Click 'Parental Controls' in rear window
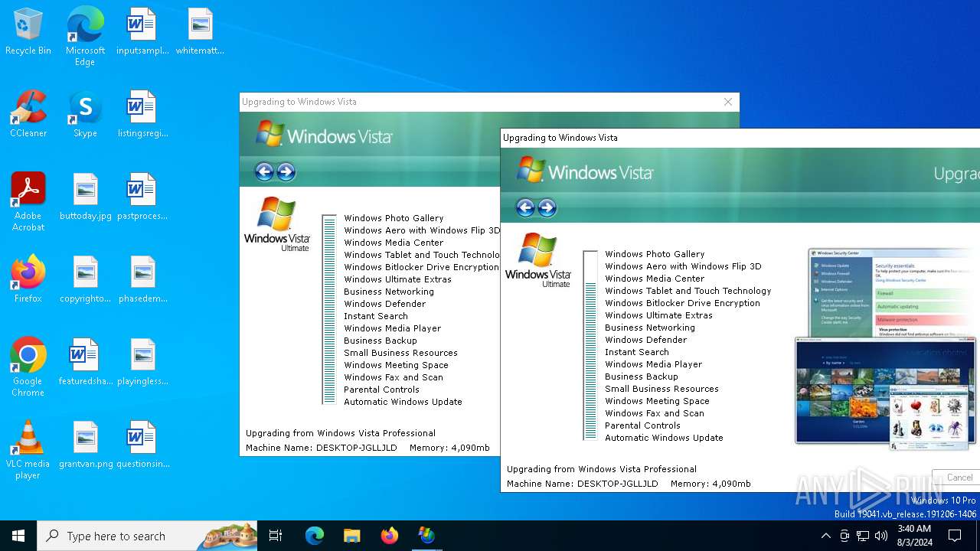Viewport: 980px width, 551px height. pos(381,390)
